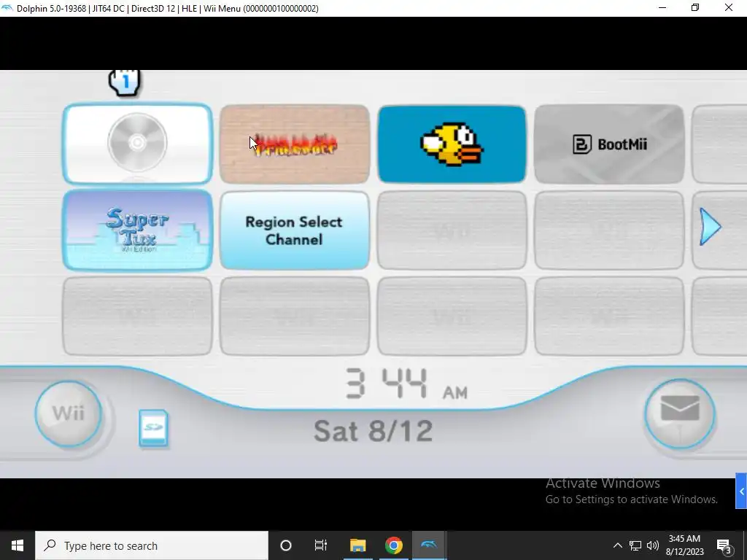The height and width of the screenshot is (560, 747).
Task: Open the volume control tray icon
Action: [x=653, y=545]
